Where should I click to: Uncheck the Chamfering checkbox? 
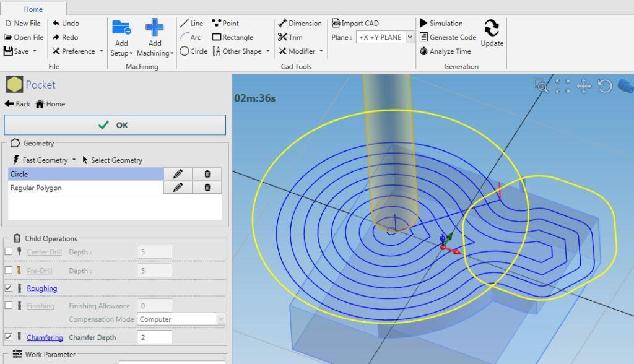9,337
